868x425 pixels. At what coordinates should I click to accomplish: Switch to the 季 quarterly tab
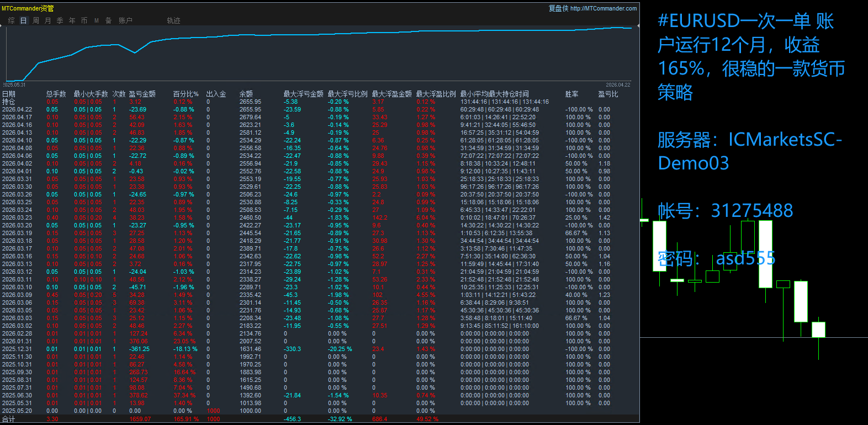tap(60, 20)
